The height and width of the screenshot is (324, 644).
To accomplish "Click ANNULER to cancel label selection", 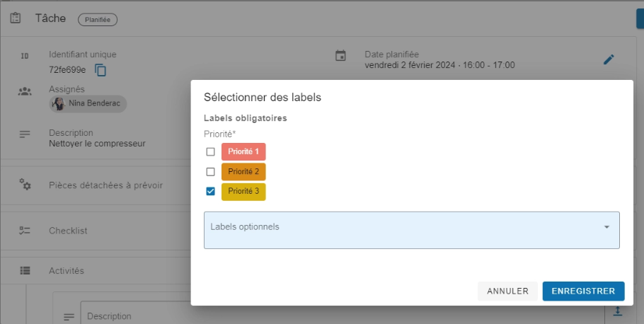I will [507, 291].
